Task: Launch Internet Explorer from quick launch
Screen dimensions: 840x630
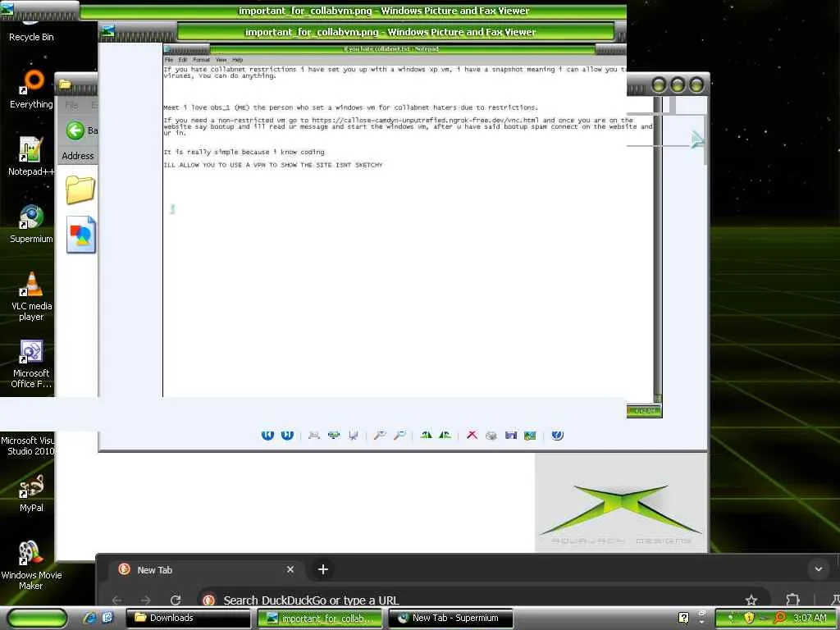Action: pos(89,618)
